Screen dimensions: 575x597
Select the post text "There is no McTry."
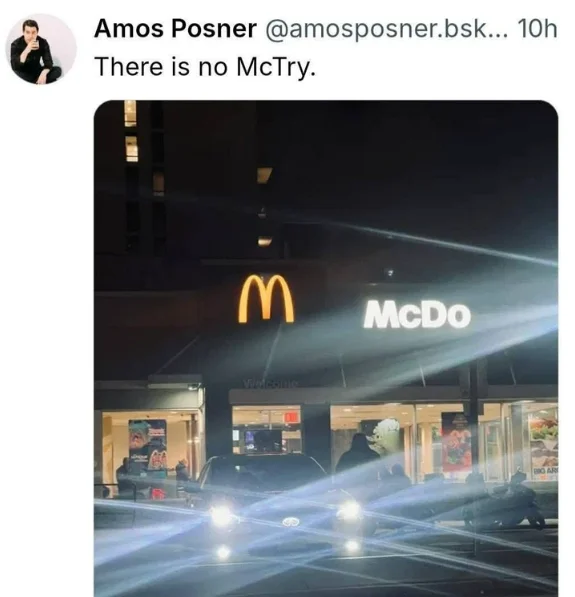[205, 67]
